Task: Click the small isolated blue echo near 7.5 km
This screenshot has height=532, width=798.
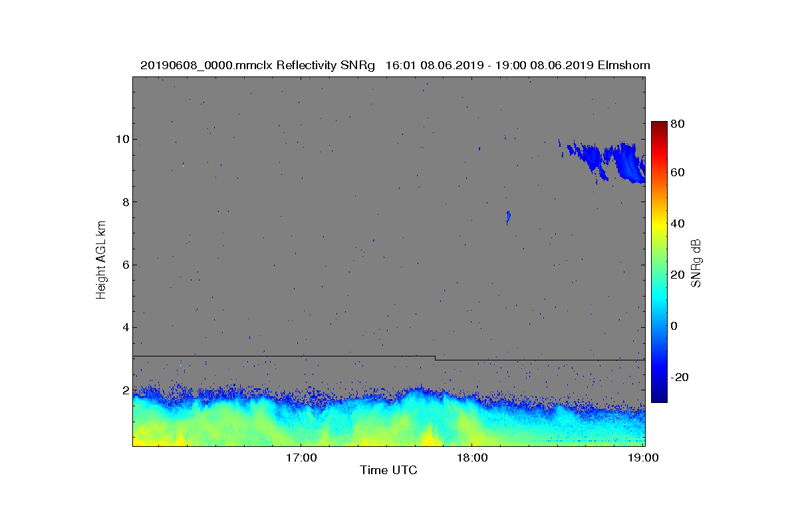Action: coord(508,217)
